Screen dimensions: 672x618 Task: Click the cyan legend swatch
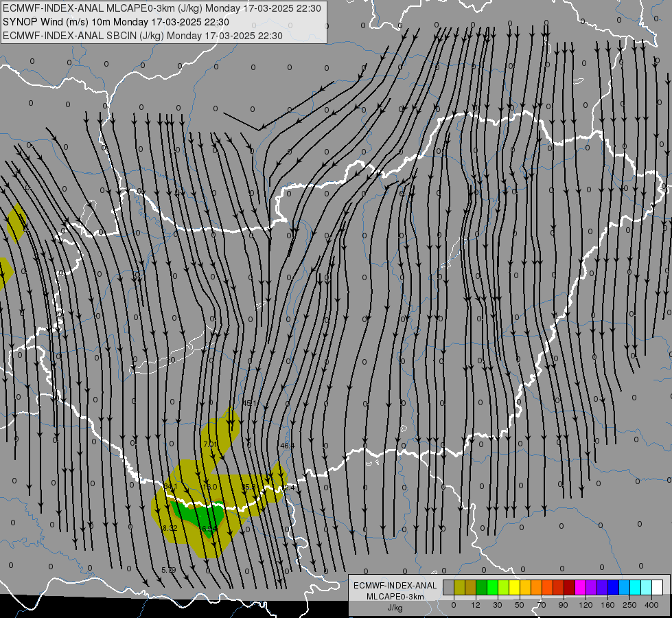[636, 588]
